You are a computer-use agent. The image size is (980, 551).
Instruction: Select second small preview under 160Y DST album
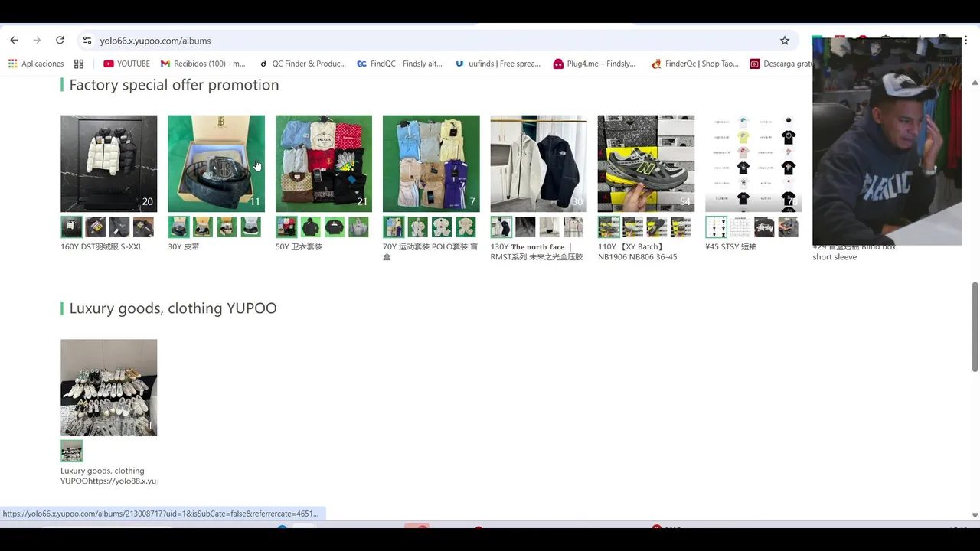pyautogui.click(x=96, y=227)
